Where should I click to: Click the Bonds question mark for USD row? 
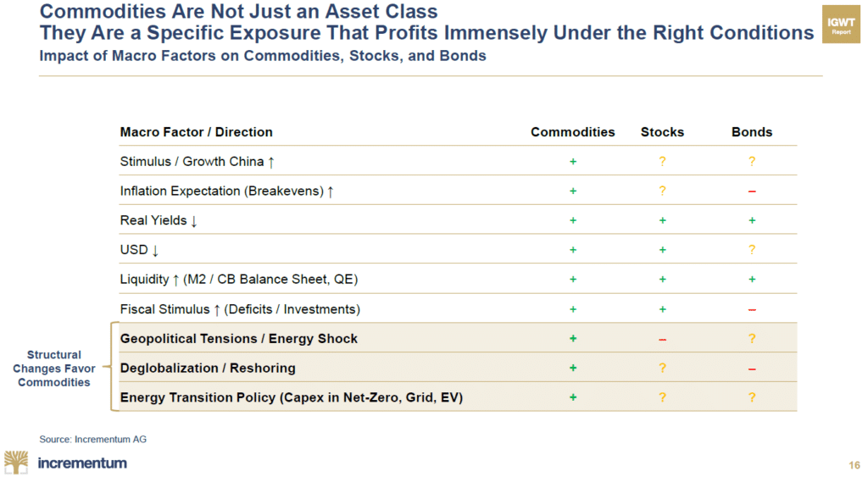coord(752,250)
